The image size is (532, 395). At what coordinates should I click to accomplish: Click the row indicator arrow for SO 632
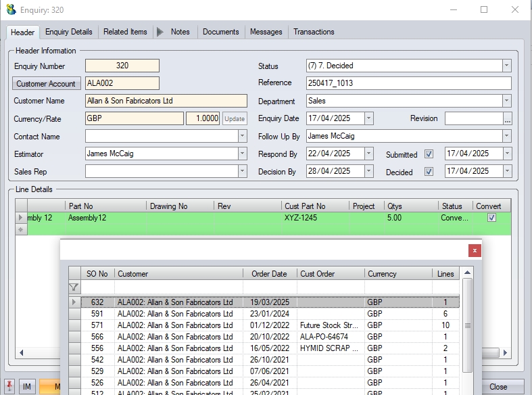[x=74, y=302]
